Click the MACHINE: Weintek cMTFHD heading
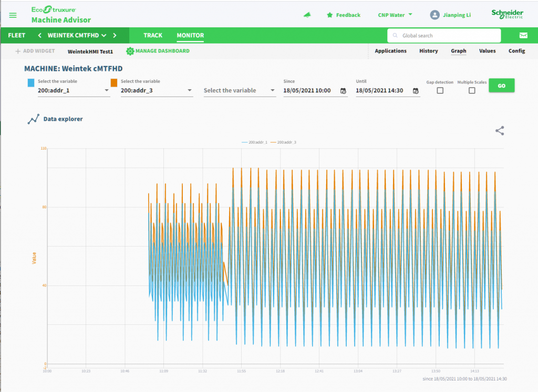Image resolution: width=538 pixels, height=392 pixels. point(74,69)
